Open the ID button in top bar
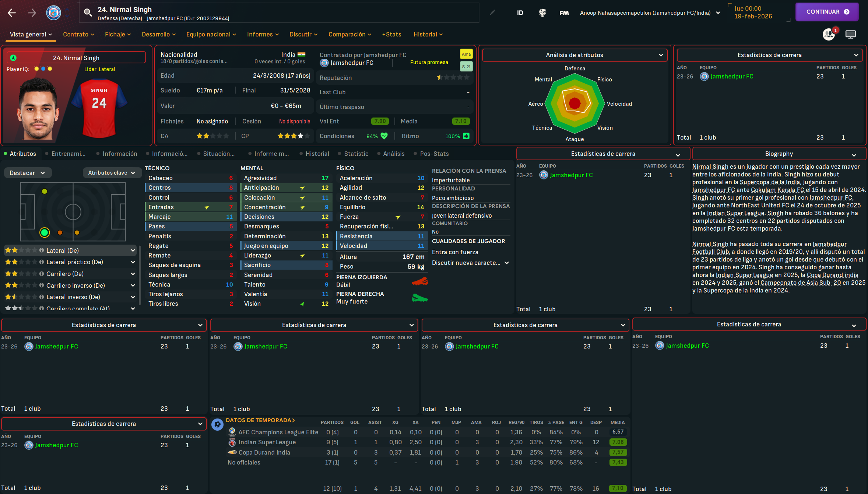 point(520,13)
